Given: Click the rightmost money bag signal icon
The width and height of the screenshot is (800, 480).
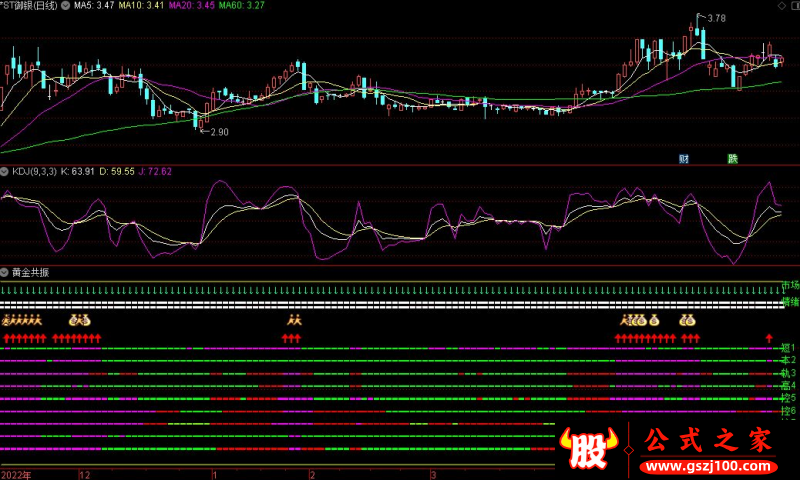Looking at the screenshot, I should [x=687, y=321].
